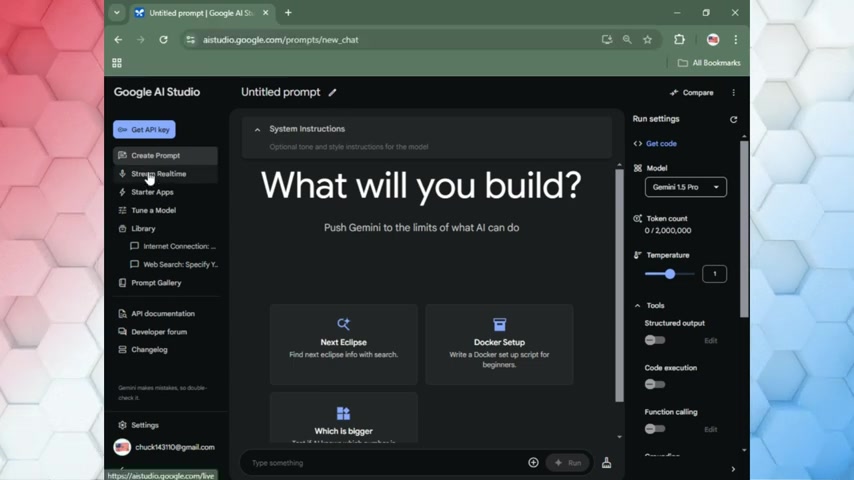
Task: Visit the Developer forum link
Action: point(153,332)
